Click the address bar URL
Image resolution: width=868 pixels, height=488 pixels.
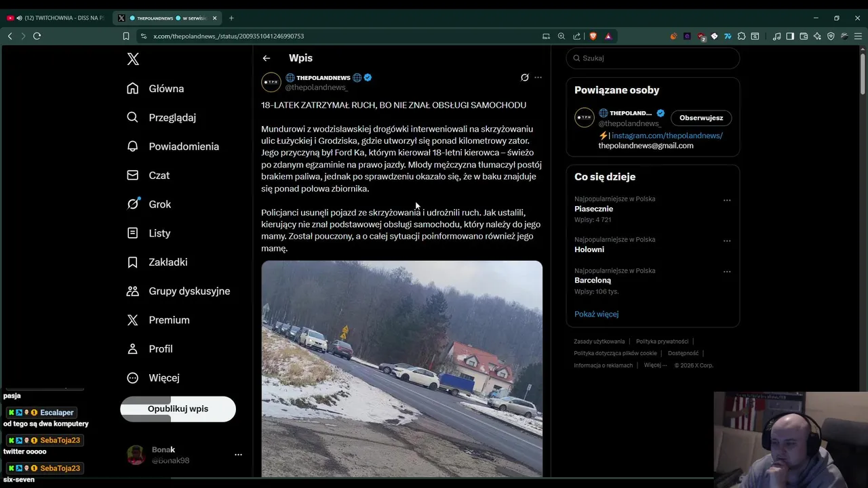tap(229, 37)
